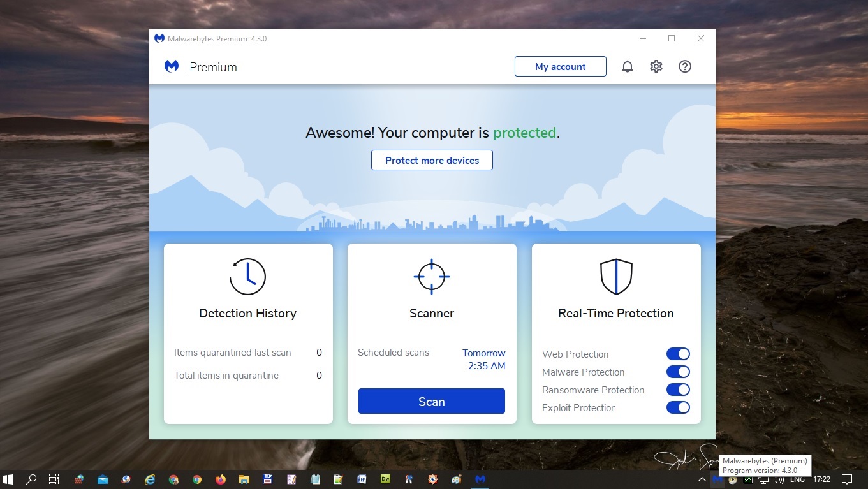Open the volume control in system tray
Screen dimensions: 868x489
[778, 479]
